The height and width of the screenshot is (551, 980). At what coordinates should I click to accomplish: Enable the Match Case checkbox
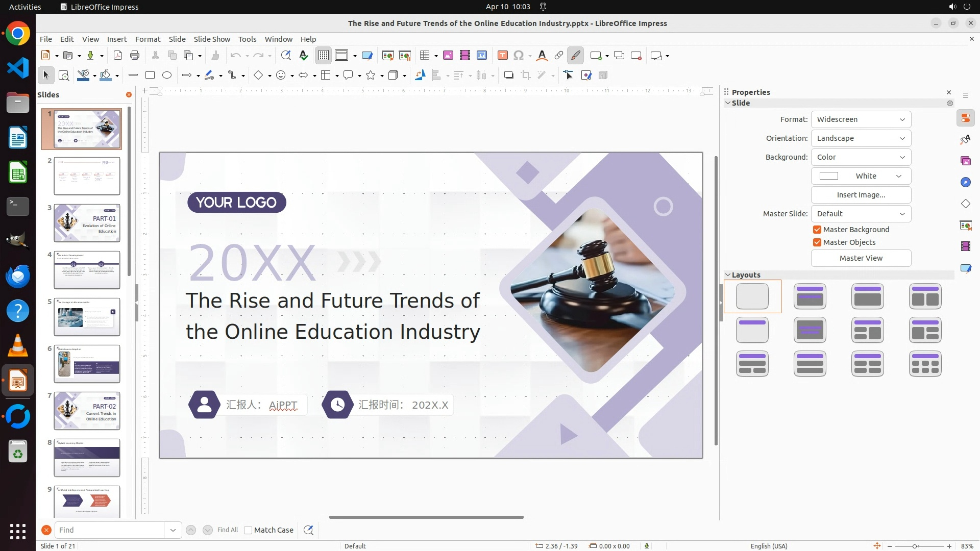point(248,530)
